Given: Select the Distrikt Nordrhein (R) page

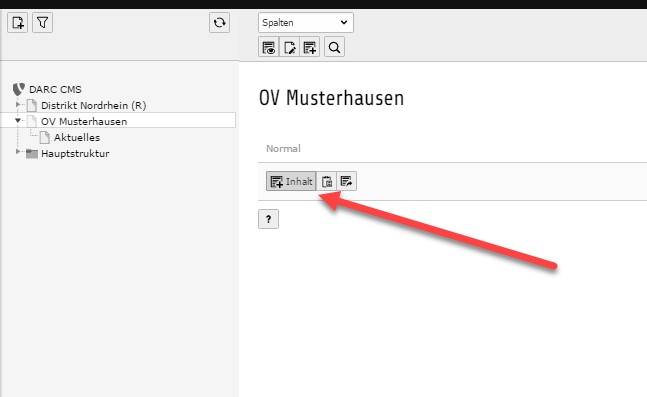Looking at the screenshot, I should [x=94, y=105].
